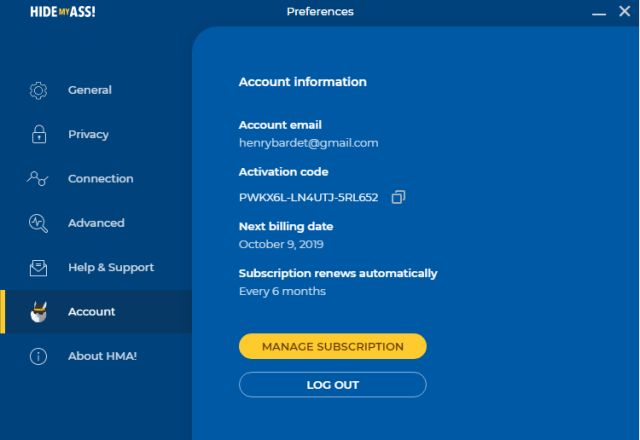This screenshot has height=440, width=640.
Task: Click the Manage Subscription button
Action: [x=333, y=347]
